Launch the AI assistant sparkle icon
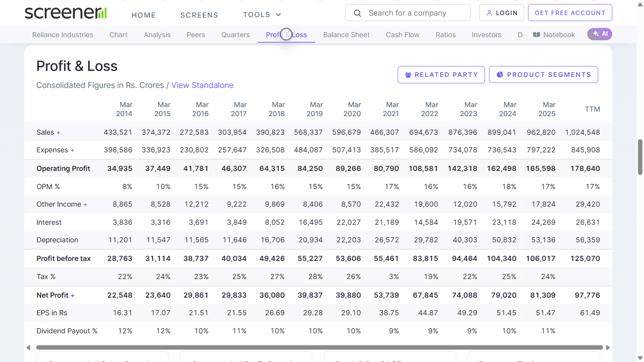 595,34
